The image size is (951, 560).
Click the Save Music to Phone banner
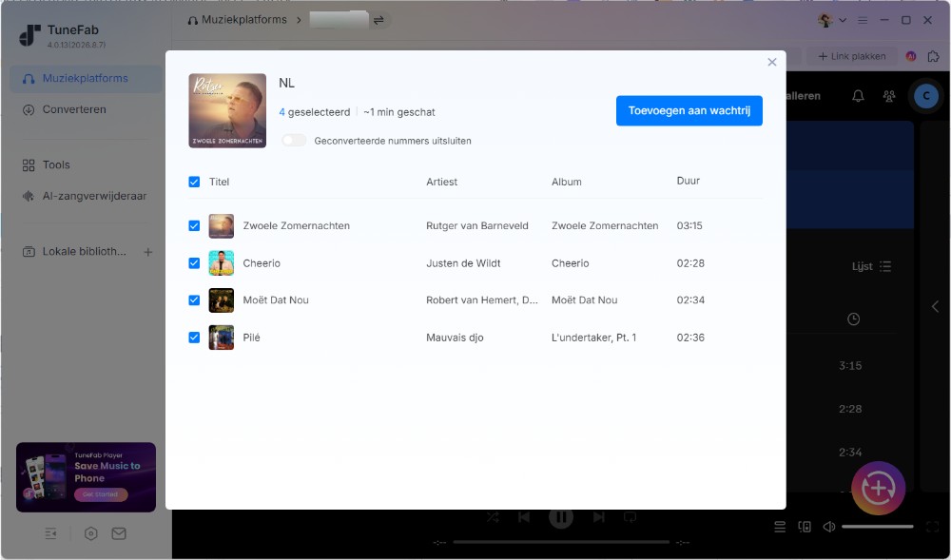[86, 477]
